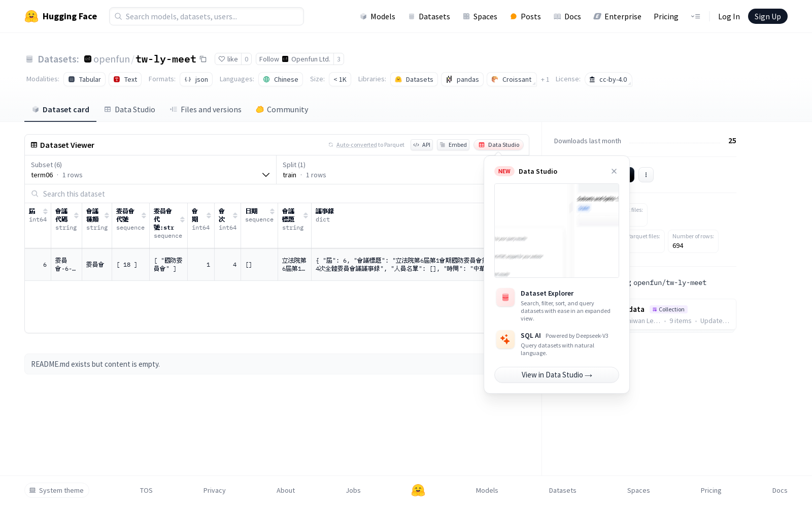
Task: Click the openfun owner link in title
Action: pyautogui.click(x=112, y=59)
